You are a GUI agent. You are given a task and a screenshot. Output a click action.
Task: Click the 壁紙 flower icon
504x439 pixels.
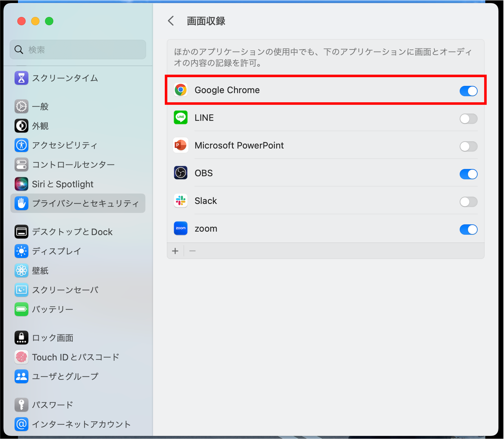(21, 270)
